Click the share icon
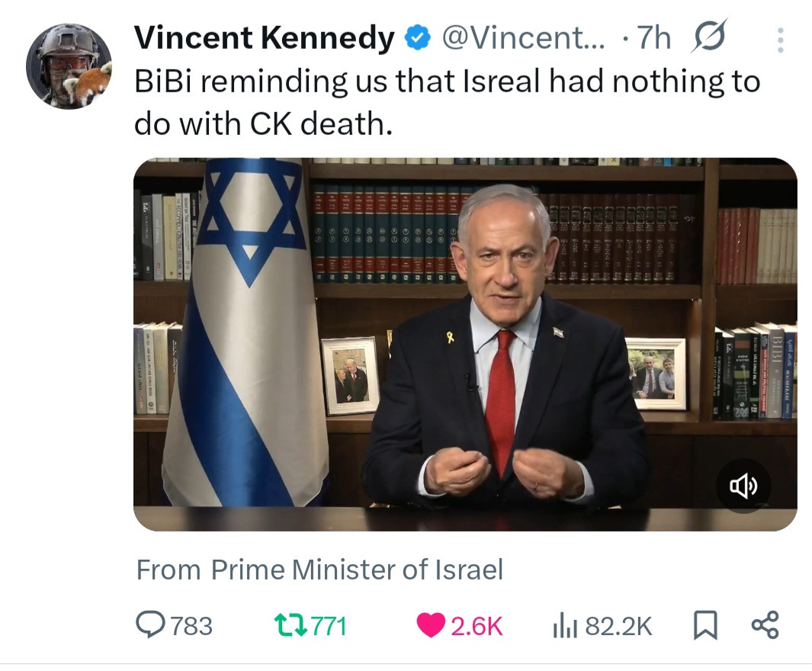This screenshot has width=812, height=671. coord(765,624)
